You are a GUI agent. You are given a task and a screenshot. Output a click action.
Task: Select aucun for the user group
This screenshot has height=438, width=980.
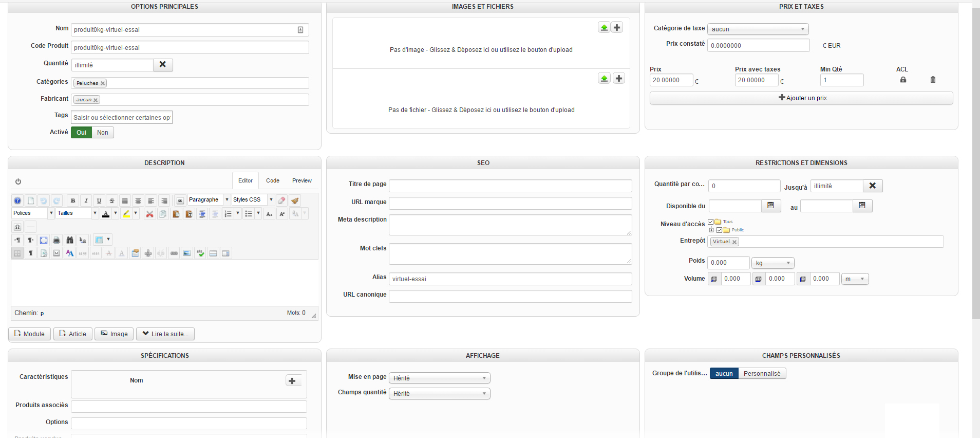(x=724, y=374)
